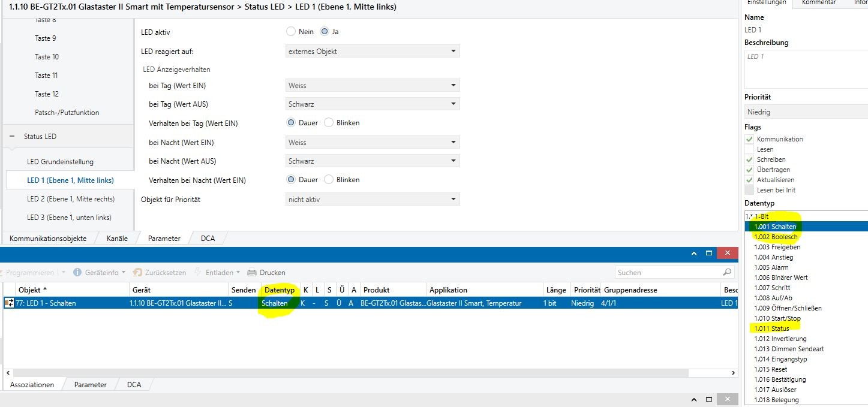This screenshot has width=868, height=407.
Task: Select Taste 9 in the tree
Action: tap(46, 38)
